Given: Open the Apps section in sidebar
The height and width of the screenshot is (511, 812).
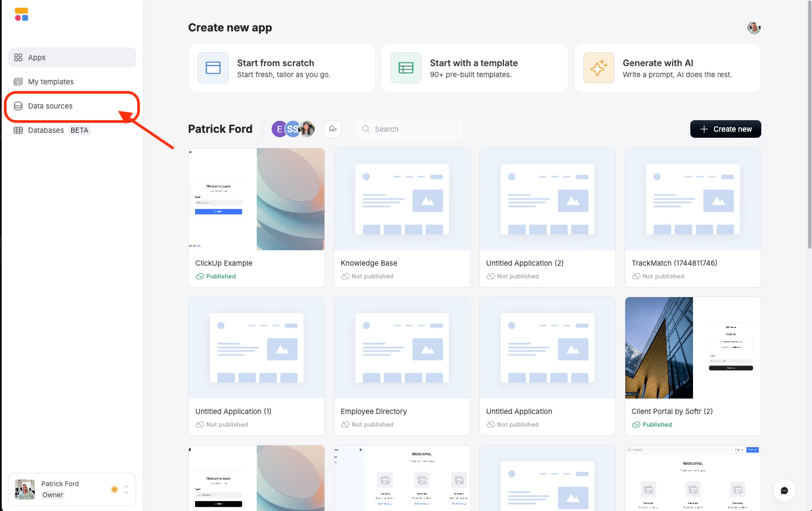Looking at the screenshot, I should pyautogui.click(x=72, y=57).
